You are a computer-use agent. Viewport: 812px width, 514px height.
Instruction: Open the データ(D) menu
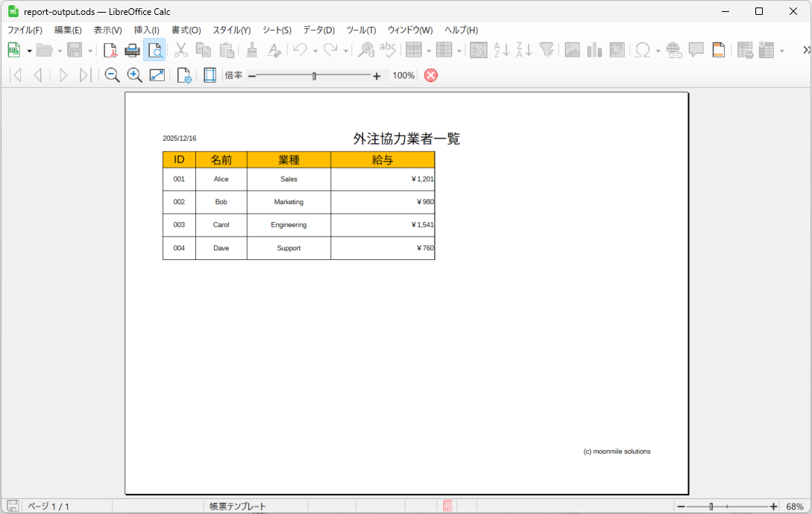(x=318, y=31)
